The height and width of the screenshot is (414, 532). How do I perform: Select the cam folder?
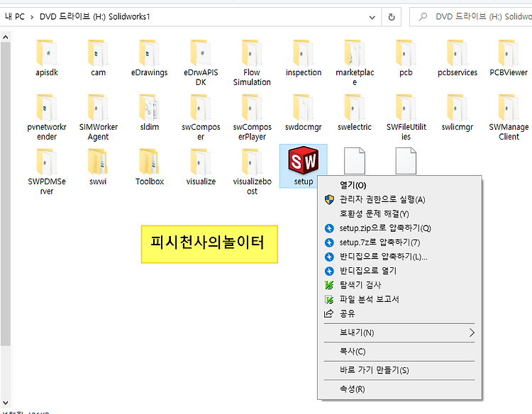pyautogui.click(x=98, y=58)
